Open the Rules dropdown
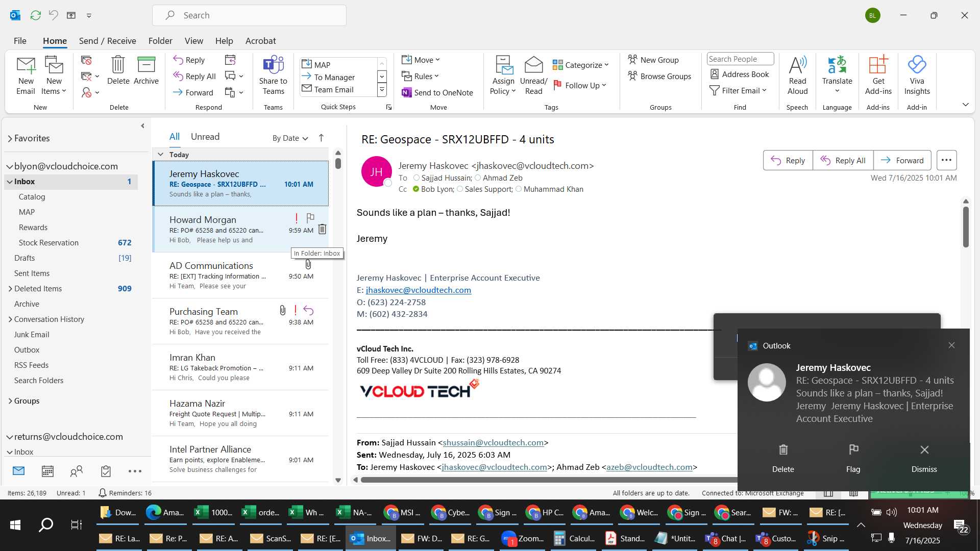 pyautogui.click(x=420, y=76)
